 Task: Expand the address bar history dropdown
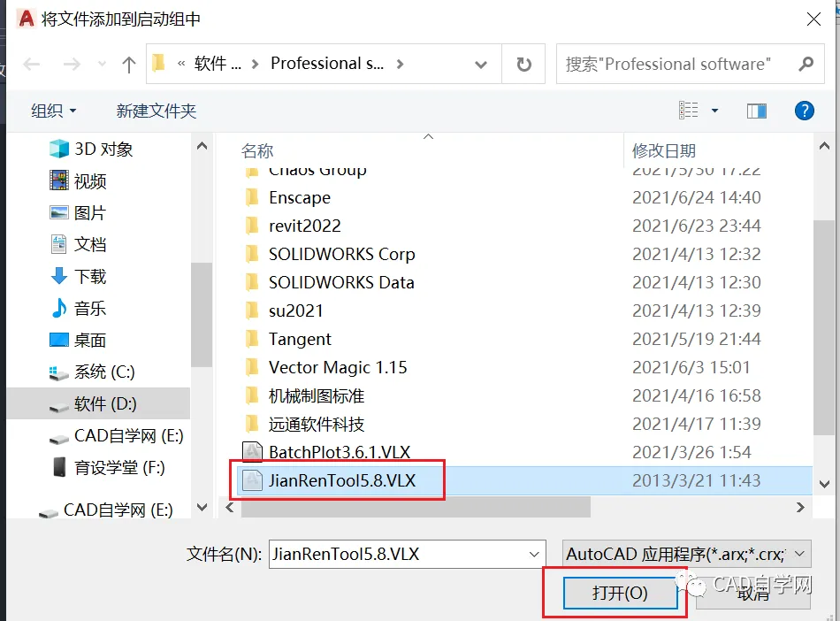pos(480,65)
